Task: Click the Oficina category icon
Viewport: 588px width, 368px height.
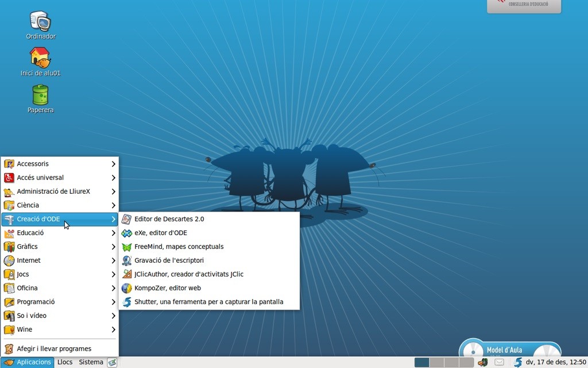Action: [x=9, y=288]
